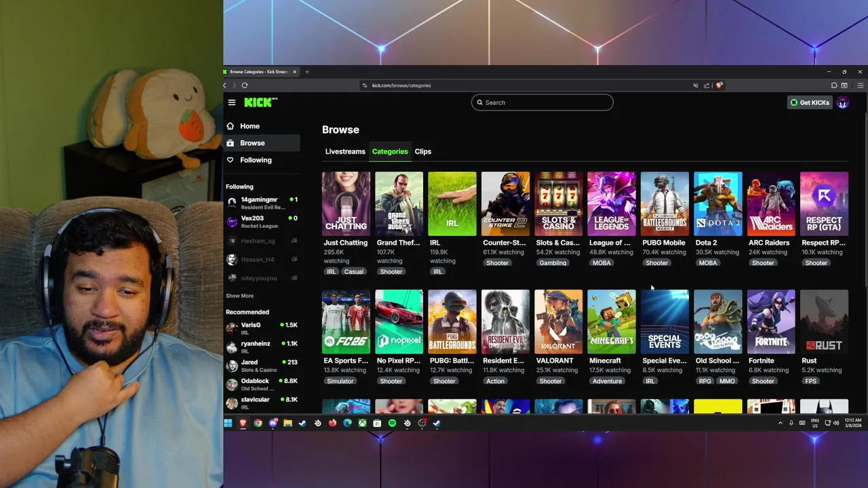Open a new browser tab with plus icon
This screenshot has width=868, height=488.
pyautogui.click(x=307, y=71)
